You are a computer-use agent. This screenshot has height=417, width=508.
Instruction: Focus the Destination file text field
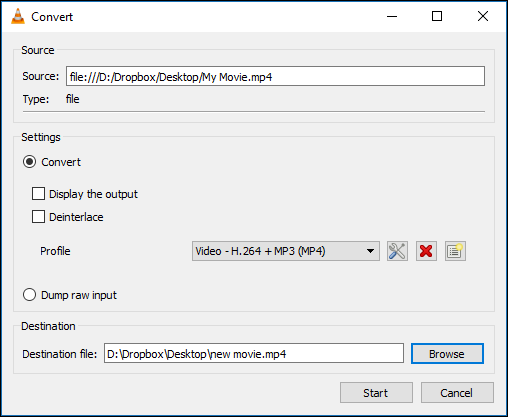coord(254,353)
